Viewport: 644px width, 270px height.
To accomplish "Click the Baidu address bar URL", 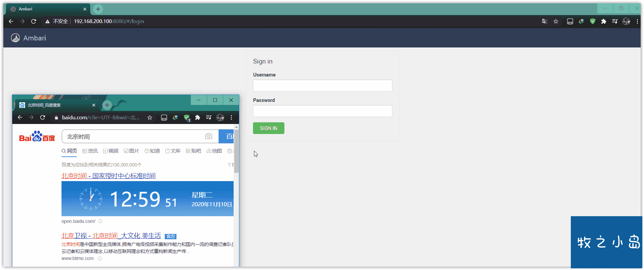I will (x=101, y=118).
